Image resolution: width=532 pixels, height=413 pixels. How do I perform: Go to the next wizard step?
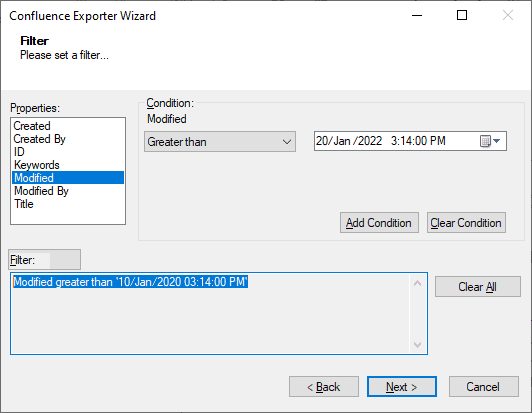(402, 386)
